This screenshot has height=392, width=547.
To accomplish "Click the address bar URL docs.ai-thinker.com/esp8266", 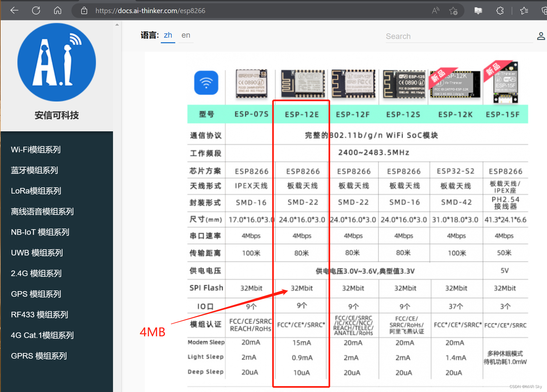I will click(x=150, y=11).
